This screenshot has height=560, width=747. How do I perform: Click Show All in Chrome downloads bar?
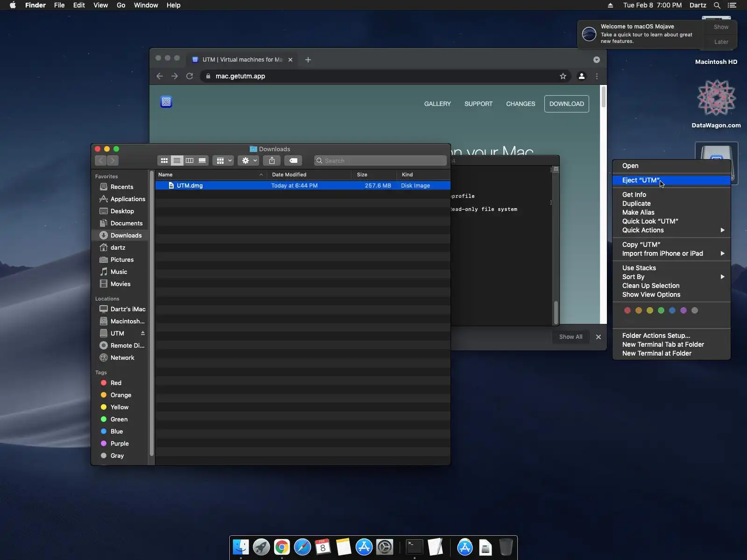(571, 337)
